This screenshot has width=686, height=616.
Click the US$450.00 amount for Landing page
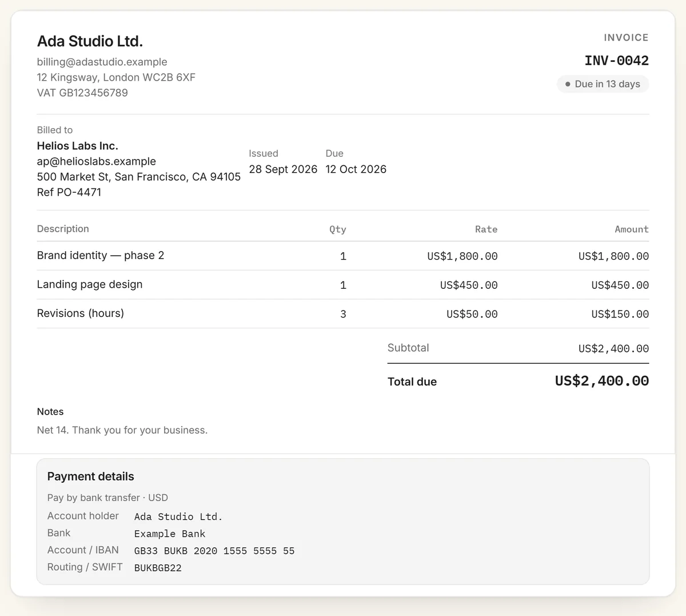click(620, 285)
